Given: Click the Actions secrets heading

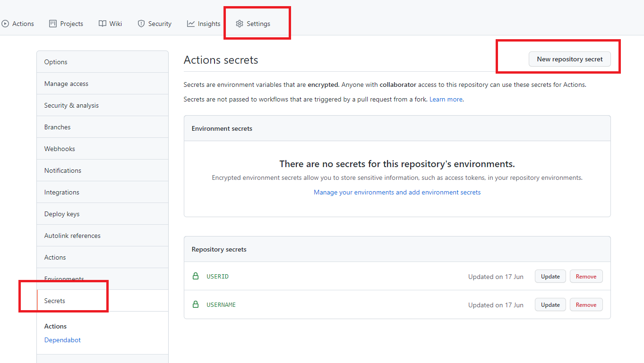Looking at the screenshot, I should pyautogui.click(x=221, y=60).
